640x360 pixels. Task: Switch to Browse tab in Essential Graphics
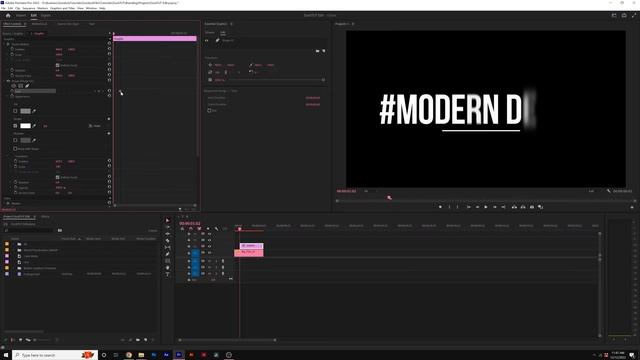pyautogui.click(x=210, y=32)
